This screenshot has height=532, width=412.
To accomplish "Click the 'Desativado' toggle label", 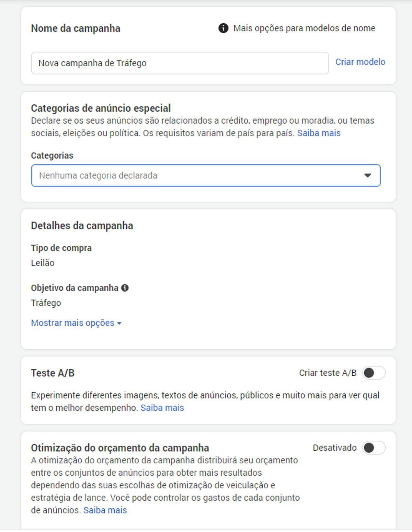I will click(x=335, y=448).
